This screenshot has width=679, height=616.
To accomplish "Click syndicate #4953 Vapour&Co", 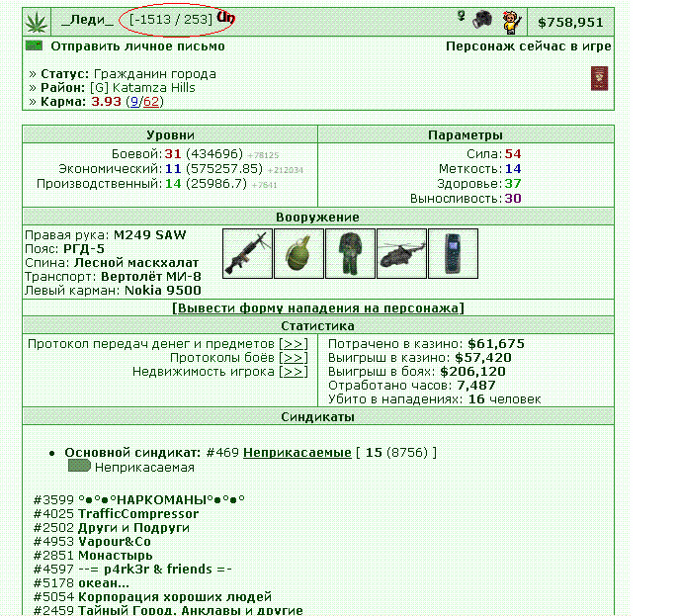I will click(x=92, y=542).
